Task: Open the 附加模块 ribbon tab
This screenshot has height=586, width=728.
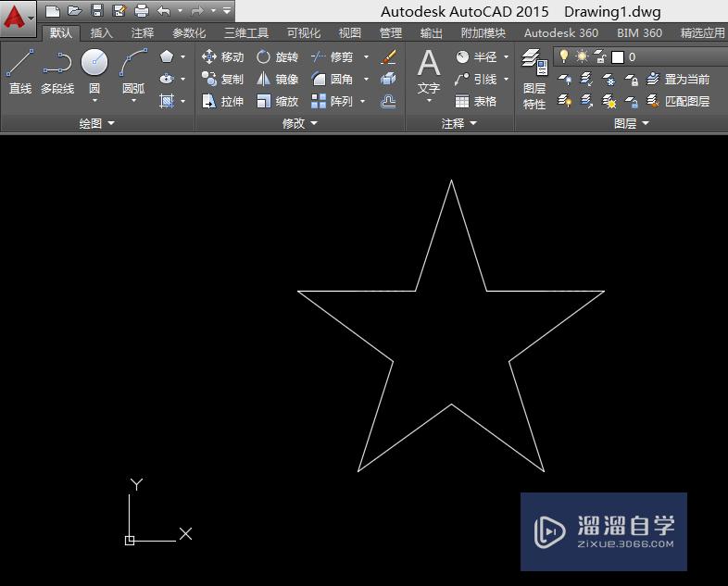Action: 483,33
